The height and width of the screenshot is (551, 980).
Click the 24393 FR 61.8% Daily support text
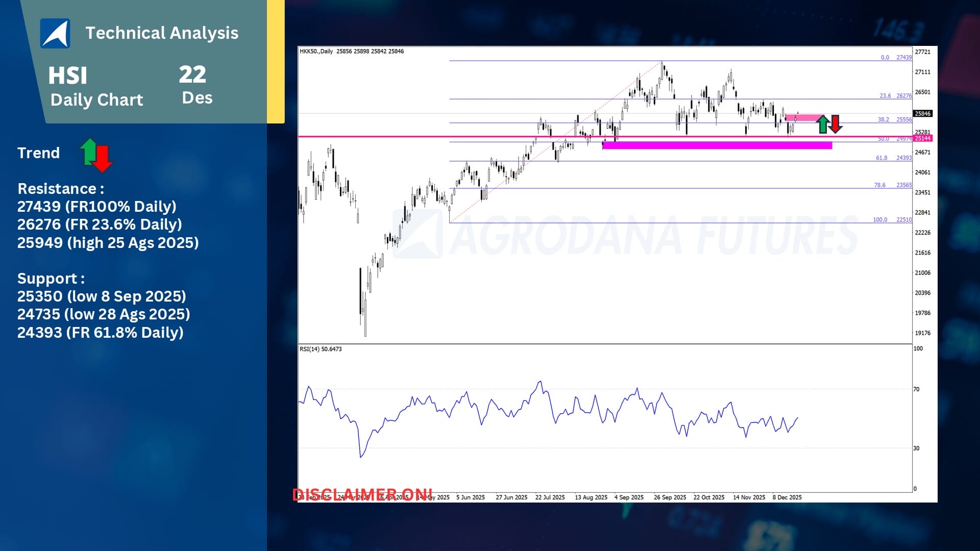[100, 333]
